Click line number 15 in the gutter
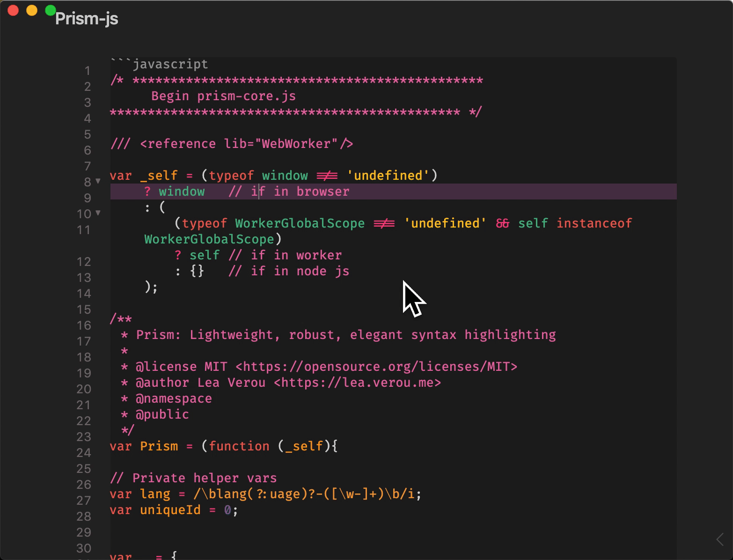 [84, 309]
